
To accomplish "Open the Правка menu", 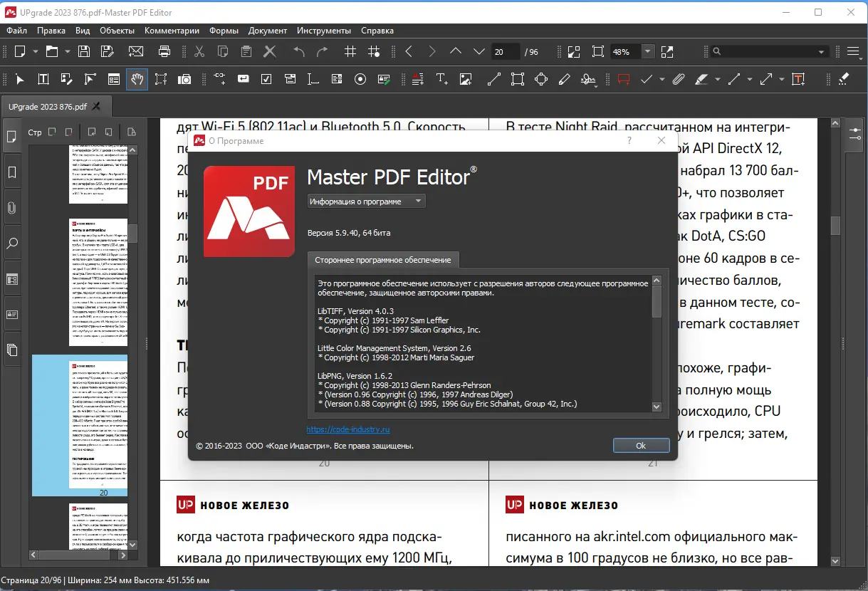I will click(51, 31).
